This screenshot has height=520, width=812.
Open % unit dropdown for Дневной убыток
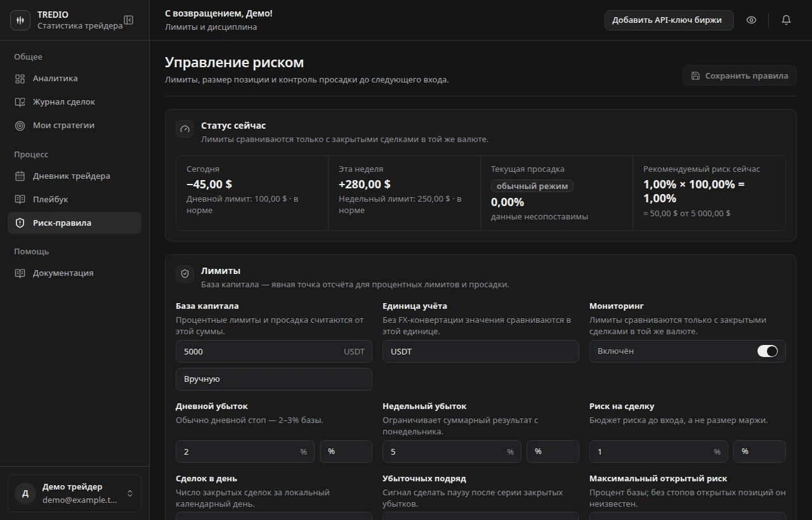click(346, 452)
